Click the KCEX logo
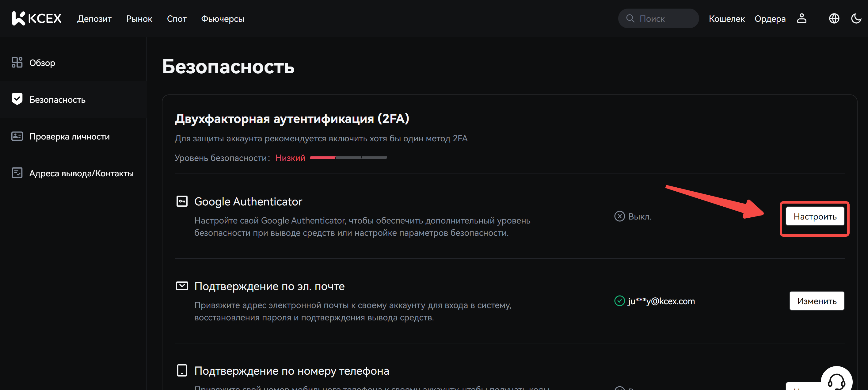The width and height of the screenshot is (868, 390). pos(36,18)
